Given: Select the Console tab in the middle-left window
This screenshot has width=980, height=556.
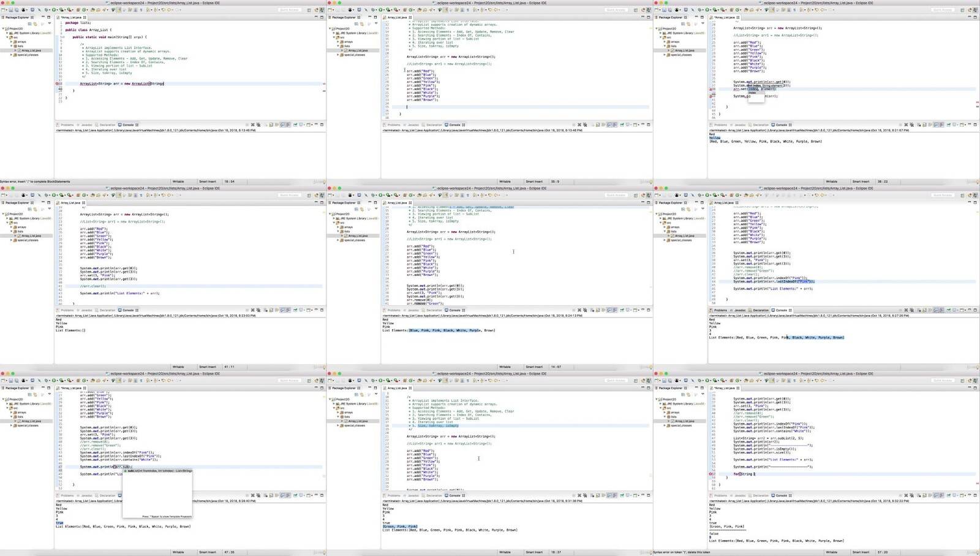Looking at the screenshot, I should tap(128, 310).
